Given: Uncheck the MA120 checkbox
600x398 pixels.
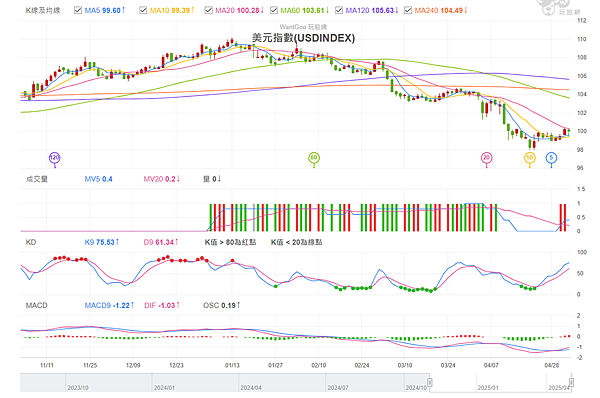Looking at the screenshot, I should [339, 10].
